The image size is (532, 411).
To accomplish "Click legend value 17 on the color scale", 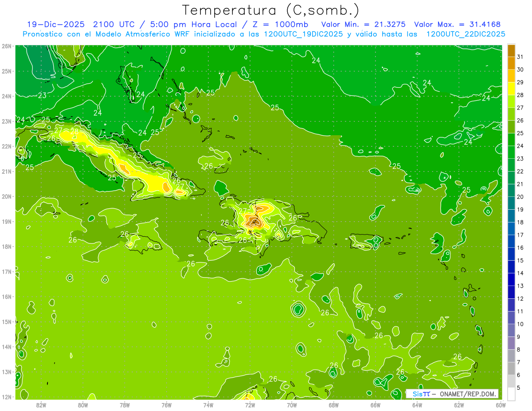I will 520,235.
